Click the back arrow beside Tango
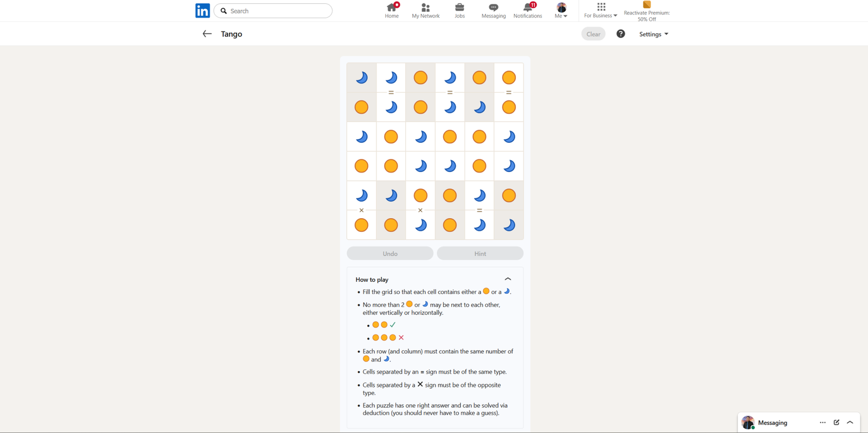 tap(207, 34)
